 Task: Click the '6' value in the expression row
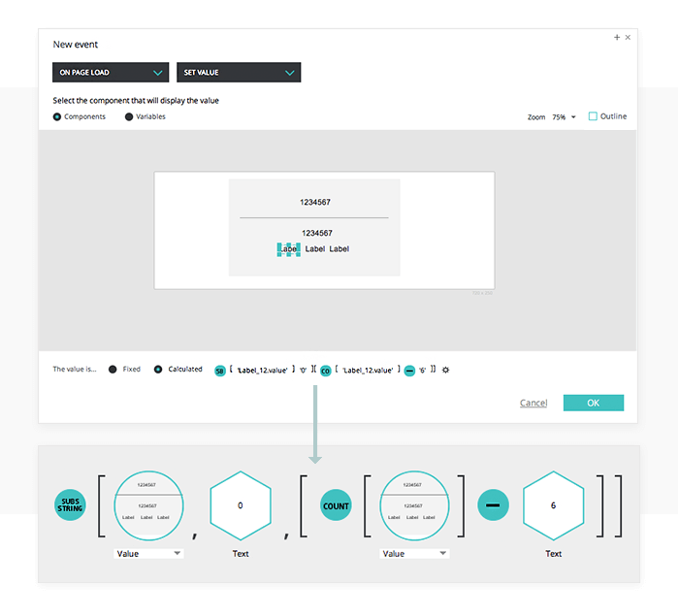[422, 371]
